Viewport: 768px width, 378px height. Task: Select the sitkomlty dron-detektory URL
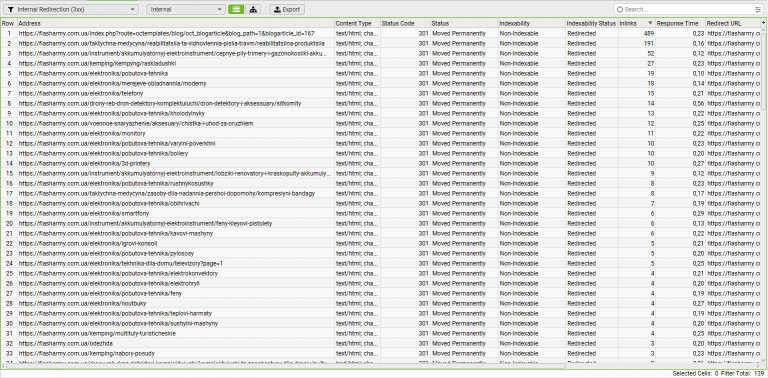[160, 103]
